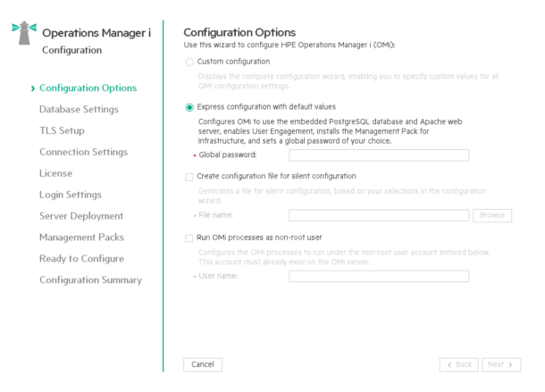Image resolution: width=545 pixels, height=392 pixels.
Task: Click the lighthouse Operations Manager logo
Action: click(24, 33)
